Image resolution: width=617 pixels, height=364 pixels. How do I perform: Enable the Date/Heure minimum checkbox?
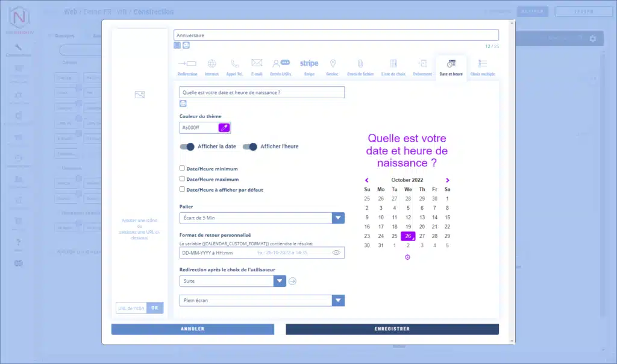[183, 169]
